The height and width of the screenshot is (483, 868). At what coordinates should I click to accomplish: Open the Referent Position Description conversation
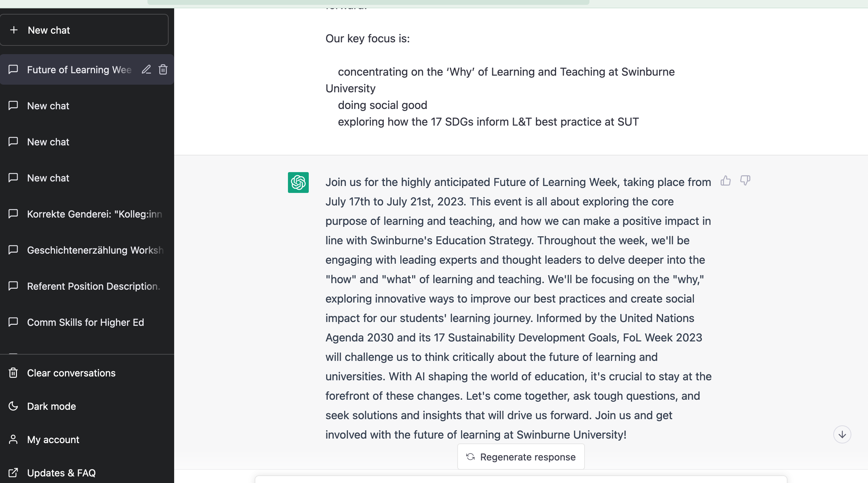pyautogui.click(x=94, y=286)
